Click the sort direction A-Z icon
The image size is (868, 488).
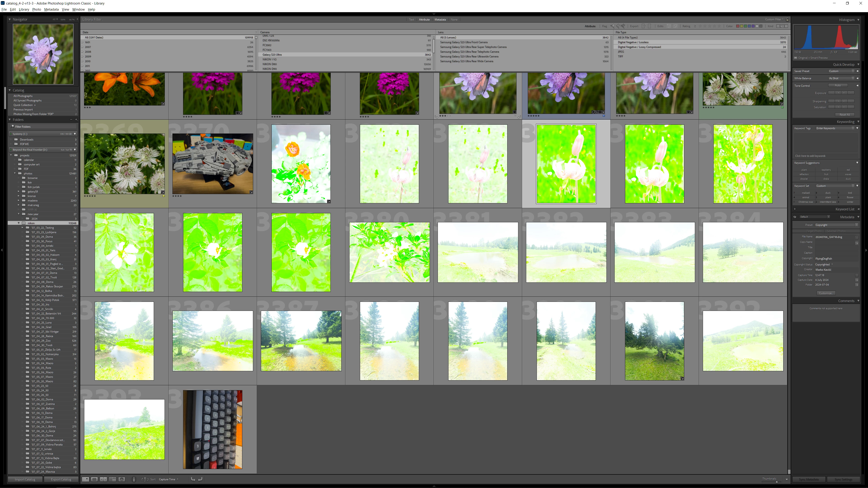(x=145, y=479)
